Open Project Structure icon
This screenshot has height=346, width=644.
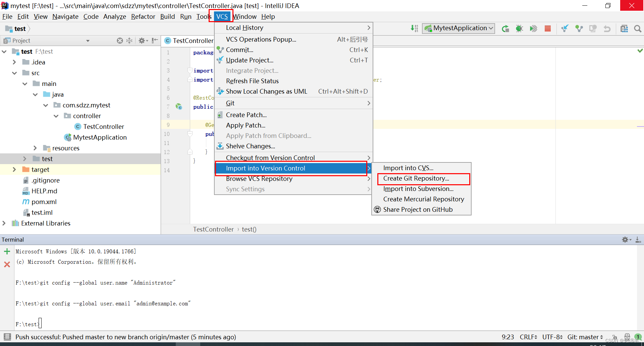(624, 29)
